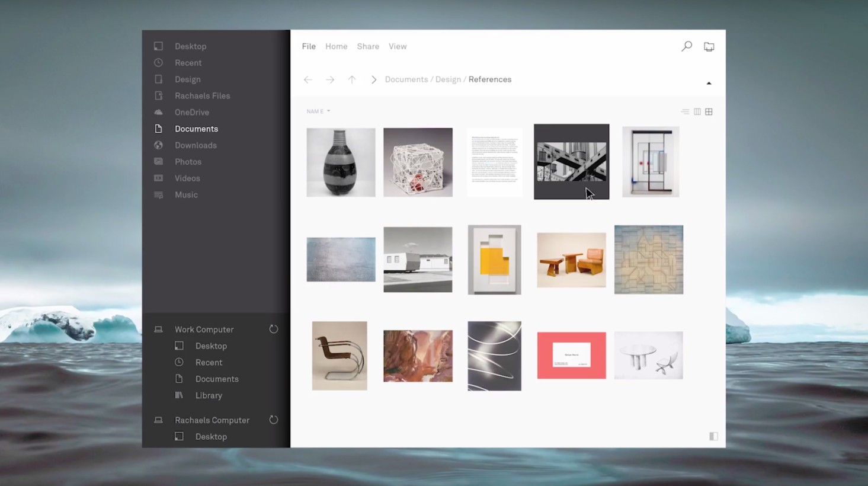This screenshot has width=868, height=486.
Task: Switch to the View menu
Action: coord(397,46)
